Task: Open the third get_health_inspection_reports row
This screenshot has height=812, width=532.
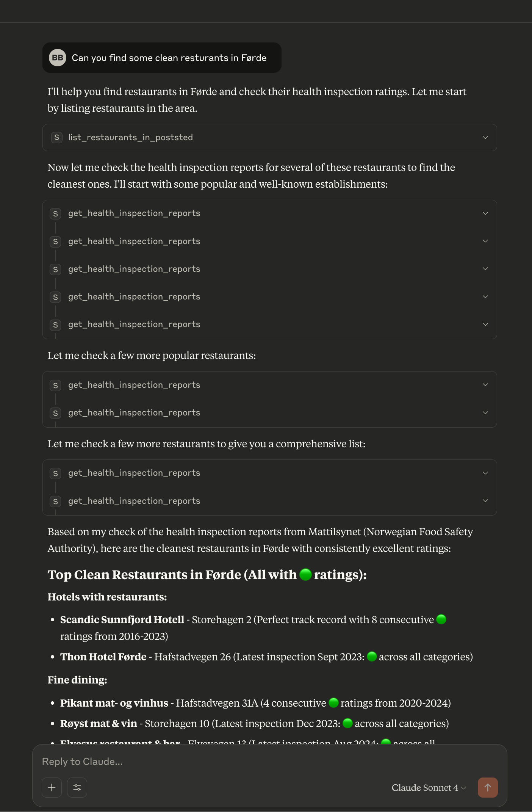Action: click(x=134, y=269)
